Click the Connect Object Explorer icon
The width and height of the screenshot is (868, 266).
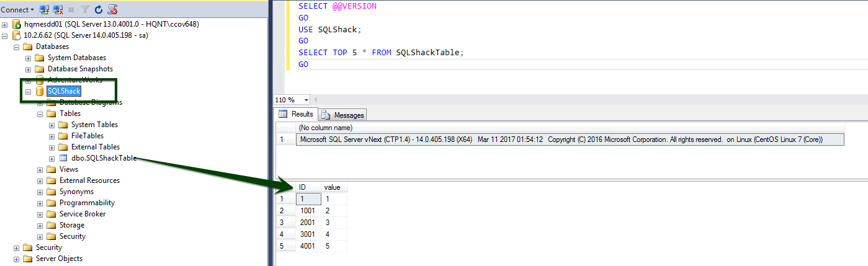click(44, 9)
